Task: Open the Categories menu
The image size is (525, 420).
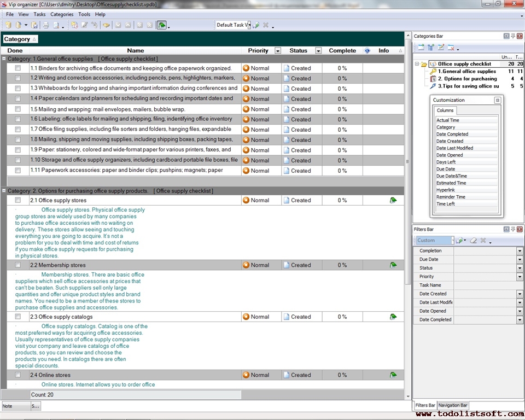Action: [62, 14]
